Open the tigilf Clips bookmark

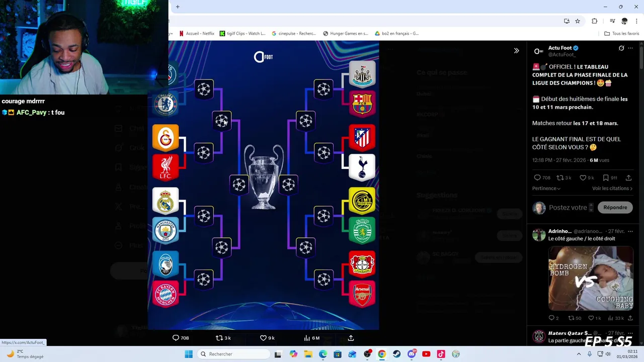point(243,34)
